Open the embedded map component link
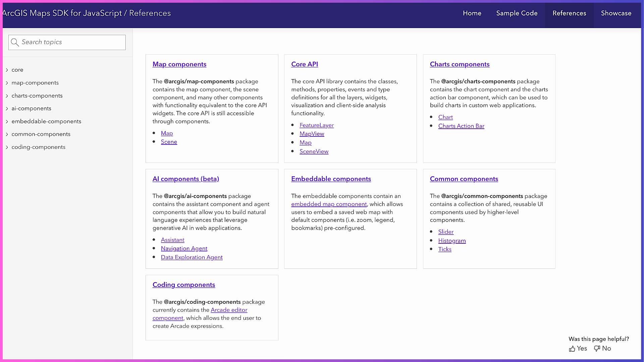This screenshot has height=362, width=644. [x=329, y=204]
